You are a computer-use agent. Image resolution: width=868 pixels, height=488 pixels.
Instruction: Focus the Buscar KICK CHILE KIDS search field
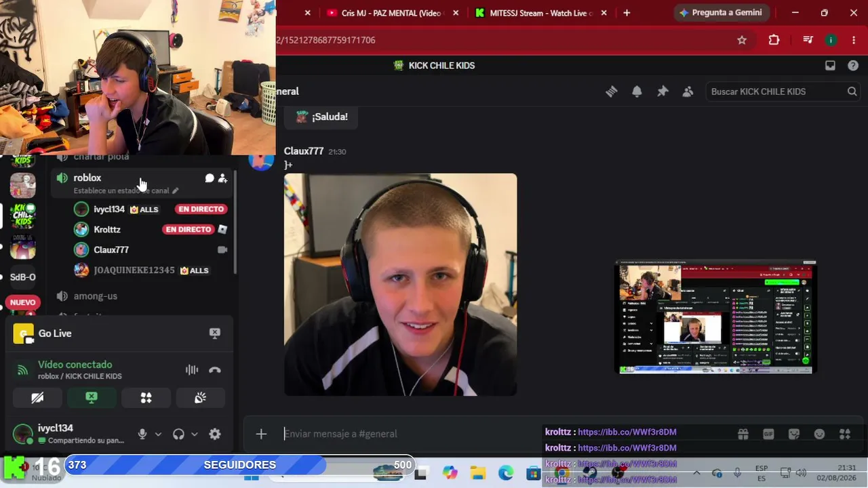(x=784, y=91)
